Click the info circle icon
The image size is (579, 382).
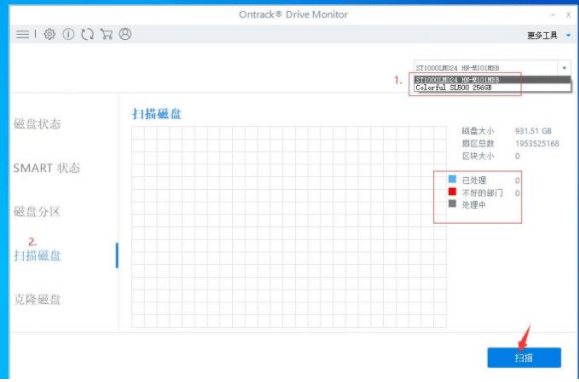[x=68, y=34]
